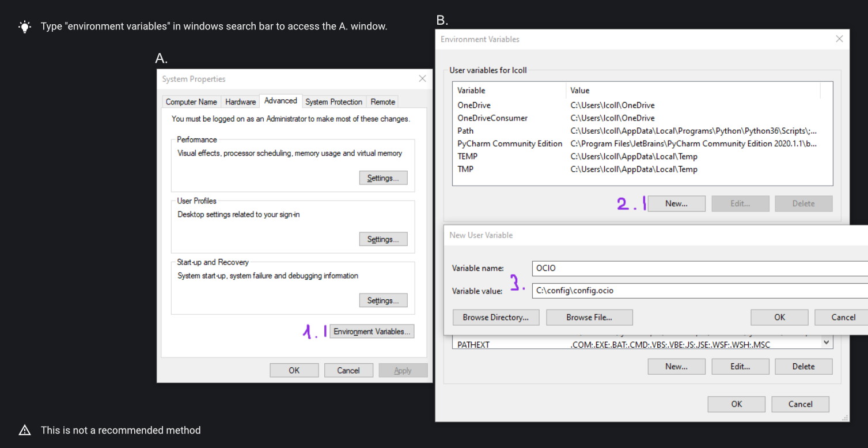Click New... under User variables
This screenshot has width=868, height=448.
pos(676,203)
